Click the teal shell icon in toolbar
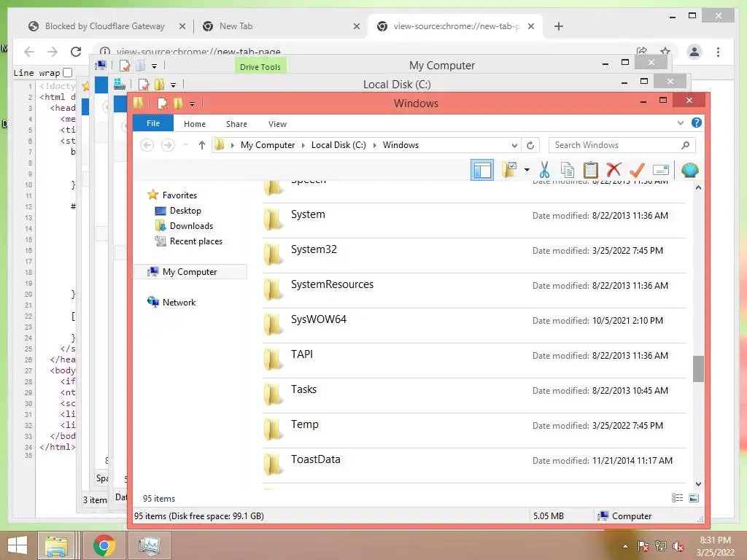Viewport: 747px width, 560px height. 690,169
